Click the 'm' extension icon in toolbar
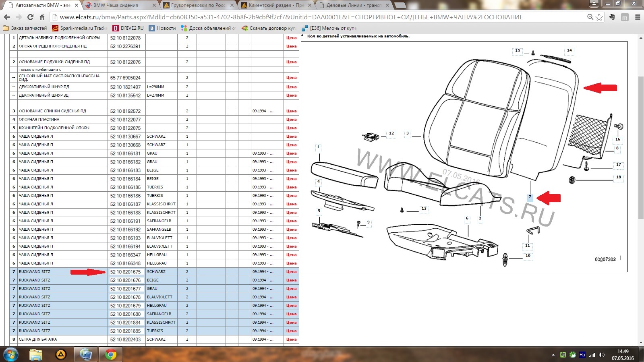The height and width of the screenshot is (362, 644). 625,17
